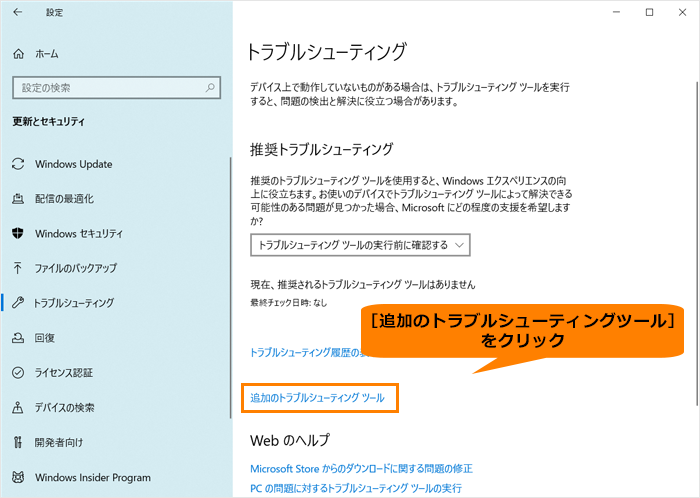This screenshot has width=700, height=498.
Task: Maximize the Settings window
Action: coord(650,12)
